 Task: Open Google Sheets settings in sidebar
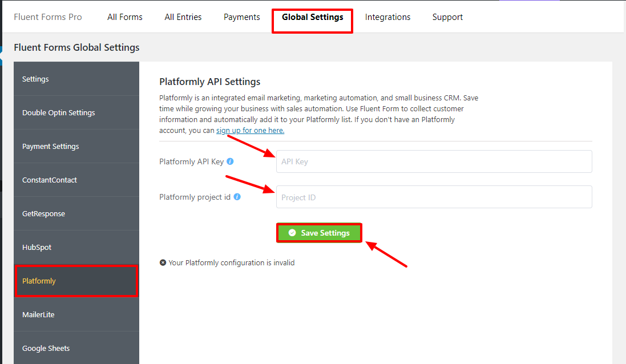(46, 348)
